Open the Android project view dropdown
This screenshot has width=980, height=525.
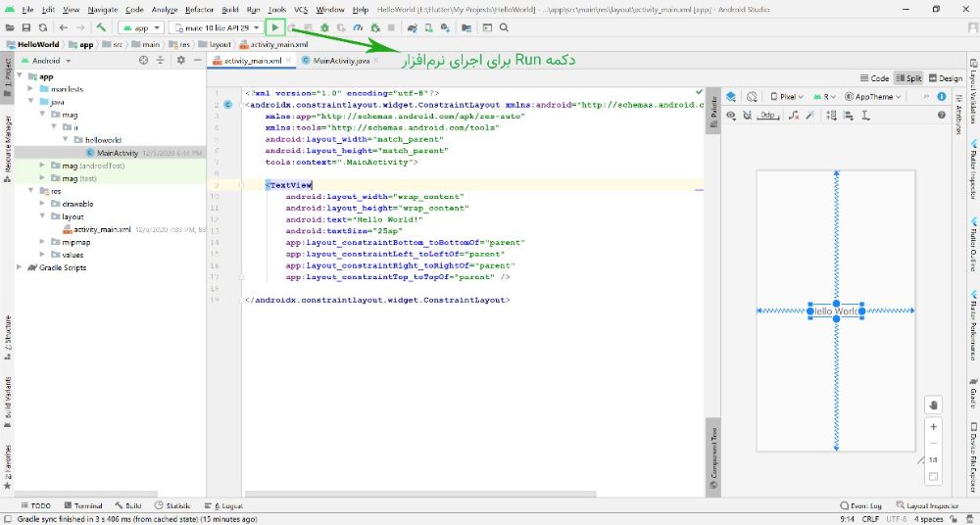[x=46, y=61]
